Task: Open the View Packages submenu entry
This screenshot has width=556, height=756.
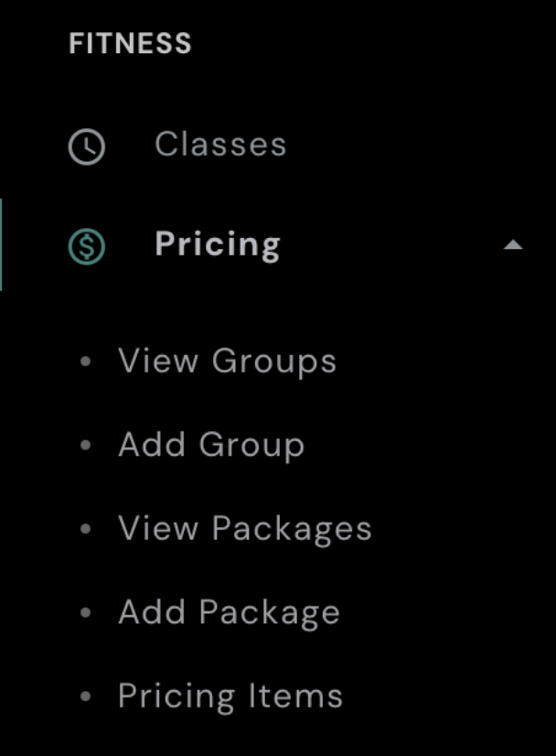Action: pos(245,529)
